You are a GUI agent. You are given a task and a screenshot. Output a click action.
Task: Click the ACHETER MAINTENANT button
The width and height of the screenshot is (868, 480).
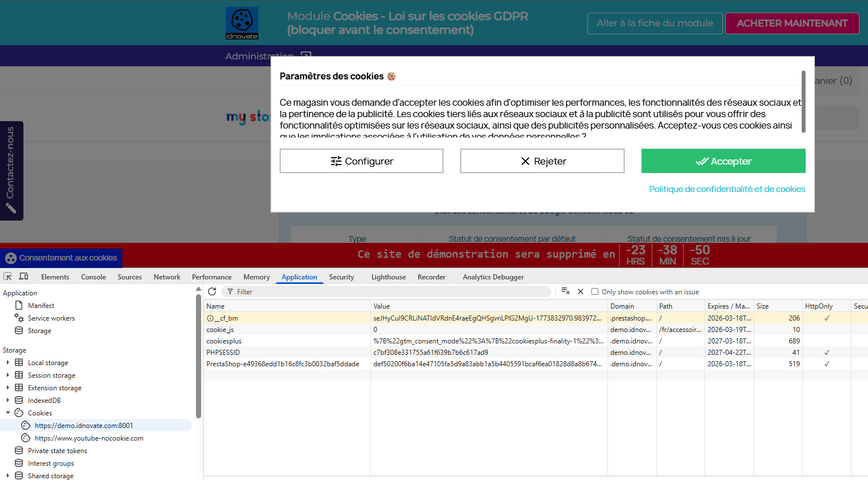click(x=792, y=23)
